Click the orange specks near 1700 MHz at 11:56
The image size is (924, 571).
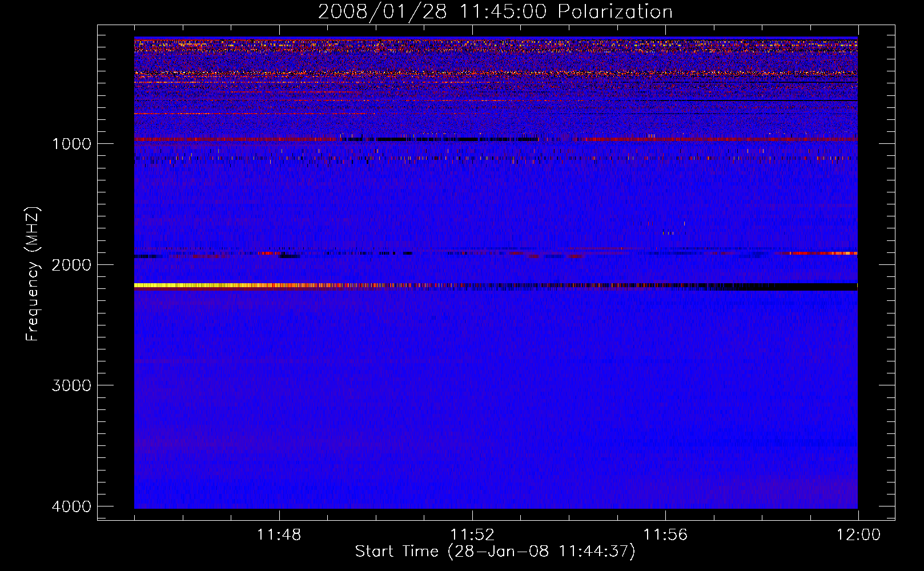point(668,232)
